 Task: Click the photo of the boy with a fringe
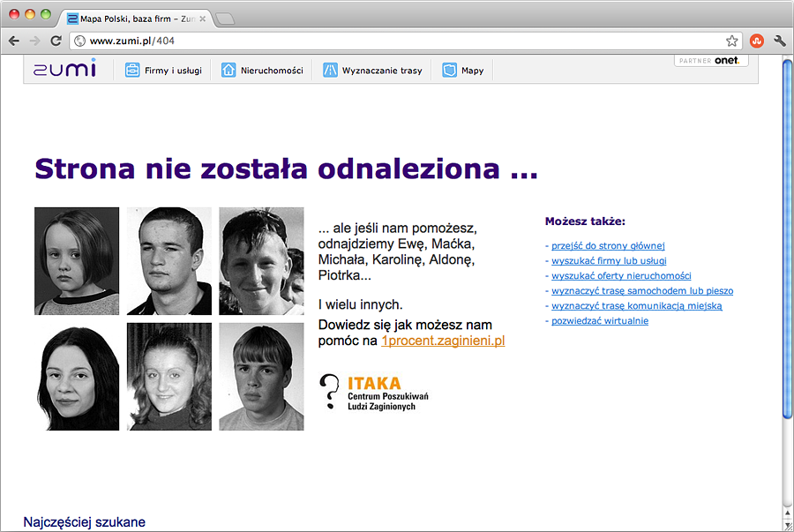click(x=261, y=377)
